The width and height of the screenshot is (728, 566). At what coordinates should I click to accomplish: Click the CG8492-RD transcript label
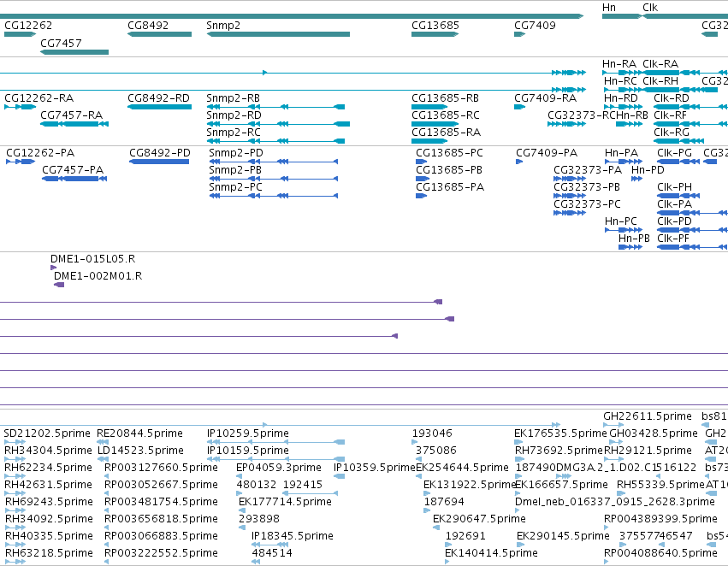point(159,98)
